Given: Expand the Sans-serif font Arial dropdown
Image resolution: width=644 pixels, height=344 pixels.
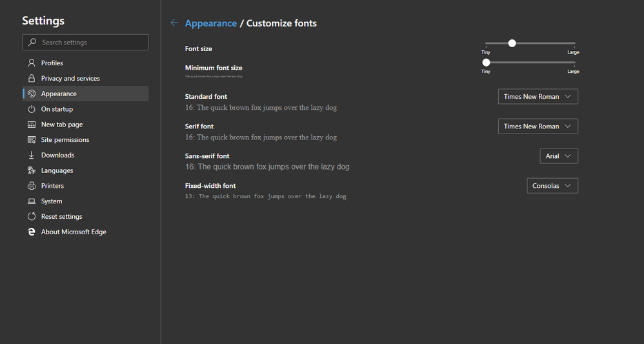Looking at the screenshot, I should click(558, 156).
